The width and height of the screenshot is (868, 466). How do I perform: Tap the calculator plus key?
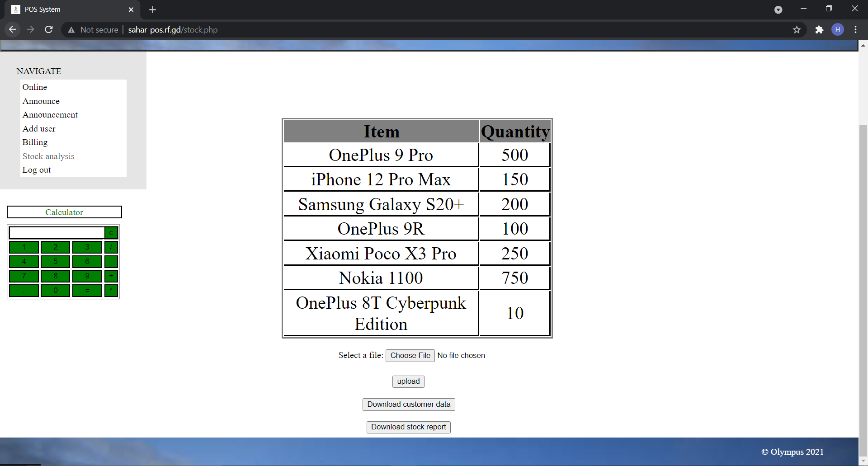(x=111, y=276)
